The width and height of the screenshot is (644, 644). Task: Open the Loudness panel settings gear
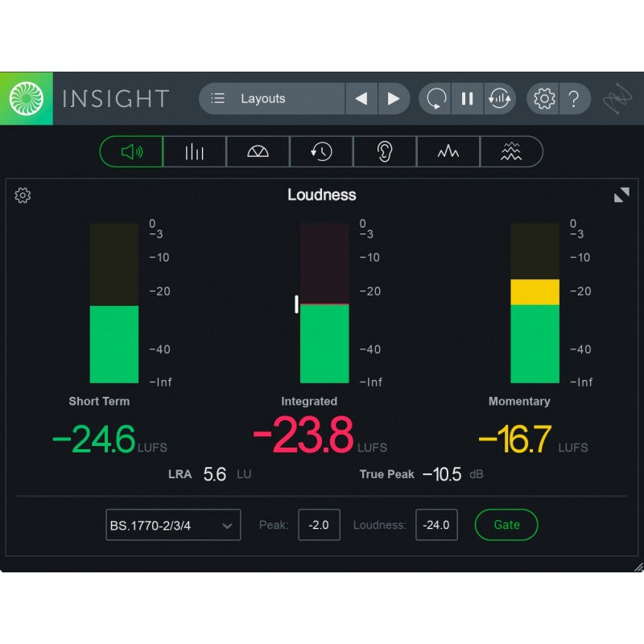point(23,195)
